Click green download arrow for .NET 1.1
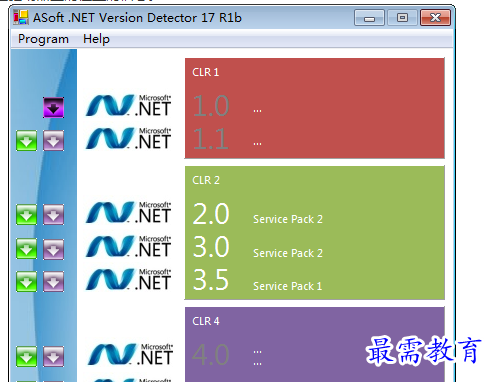490x382 pixels. [27, 141]
